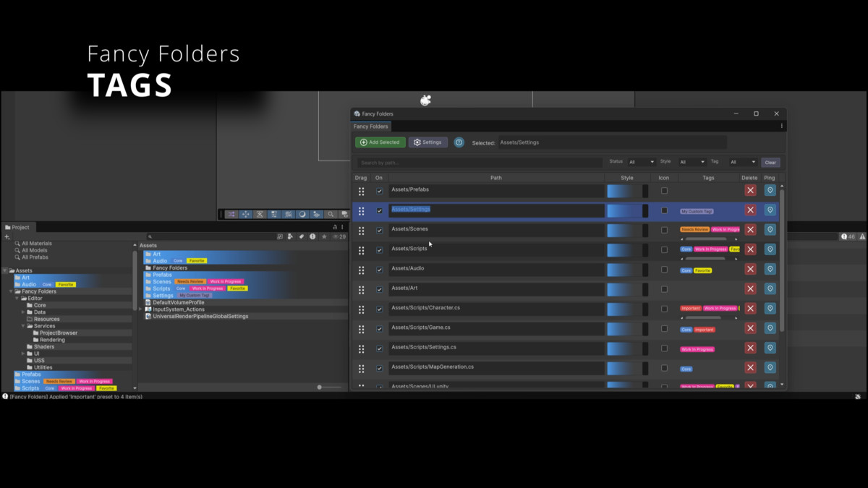This screenshot has height=488, width=868.
Task: Click the plus button in Project panel
Action: [x=7, y=236]
